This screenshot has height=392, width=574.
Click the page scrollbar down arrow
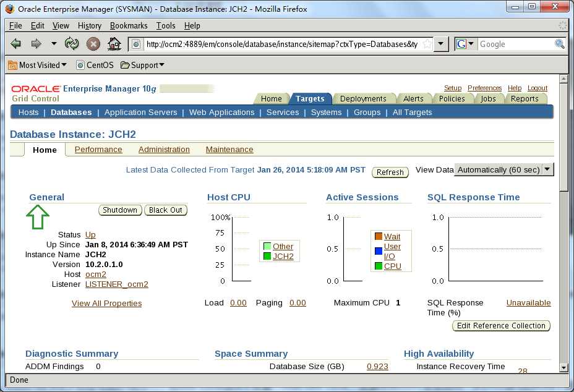click(563, 367)
